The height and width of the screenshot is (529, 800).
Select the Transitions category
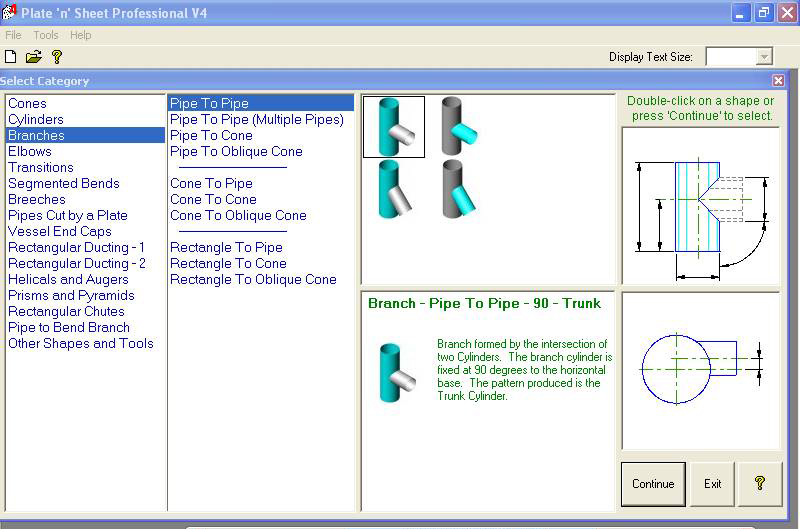click(85, 167)
